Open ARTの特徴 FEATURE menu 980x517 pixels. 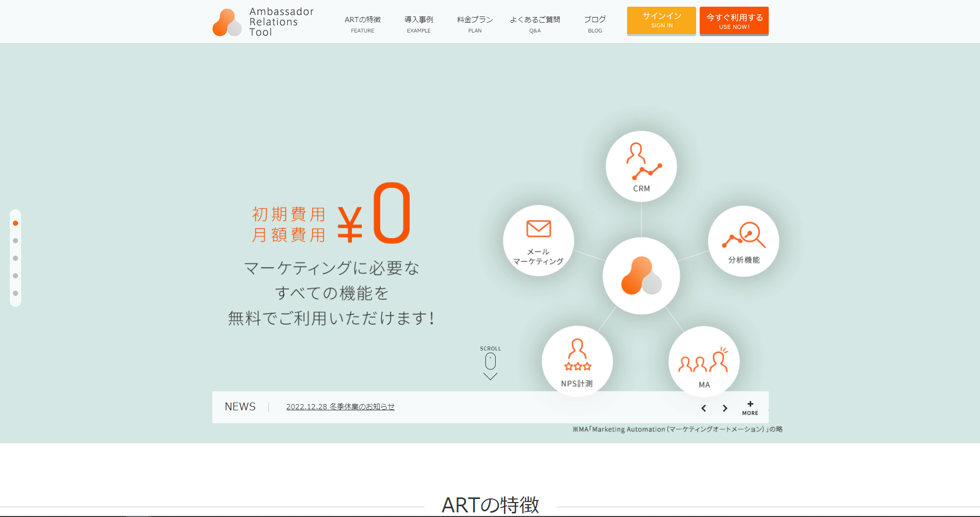click(x=363, y=24)
